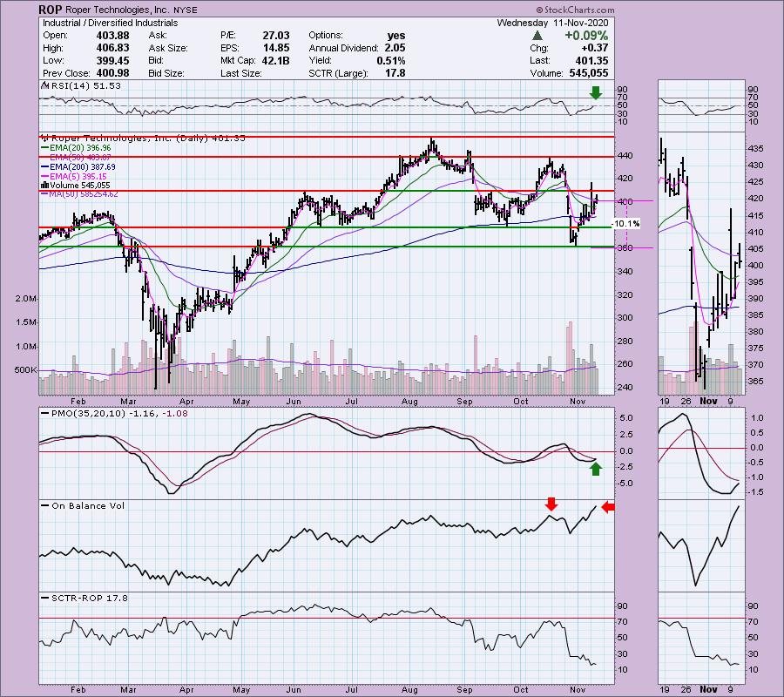Click the green up triangle beside +0.09%

tap(537, 36)
